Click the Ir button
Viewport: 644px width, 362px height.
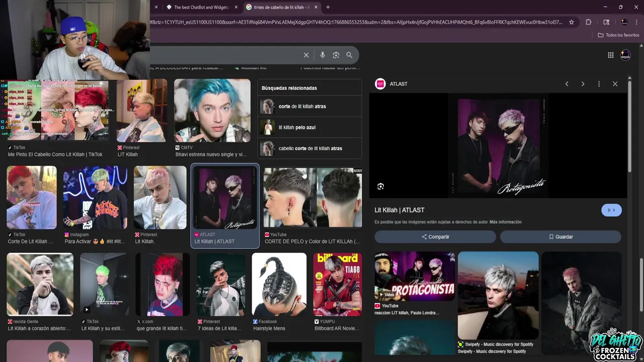coord(611,210)
